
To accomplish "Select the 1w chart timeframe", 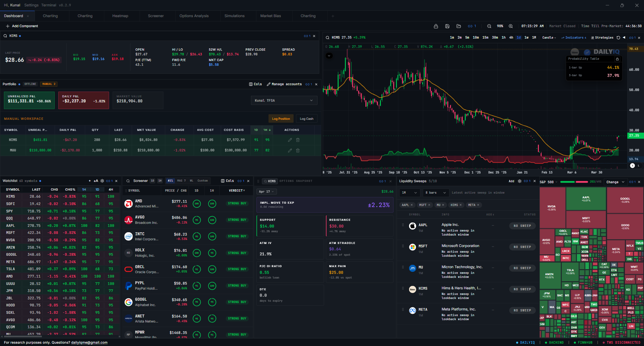I will 527,38.
